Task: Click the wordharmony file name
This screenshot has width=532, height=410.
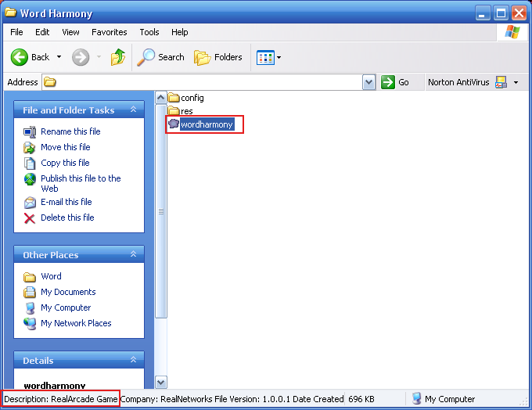Action: tap(207, 124)
